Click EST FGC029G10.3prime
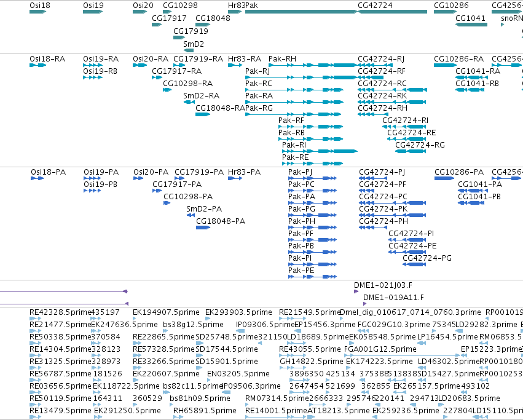 click(x=393, y=325)
